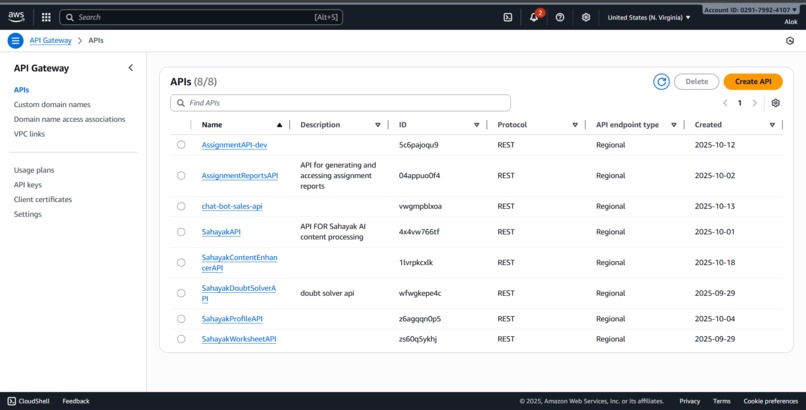Open the settings gear in top bar
The image size is (806, 410).
click(585, 17)
